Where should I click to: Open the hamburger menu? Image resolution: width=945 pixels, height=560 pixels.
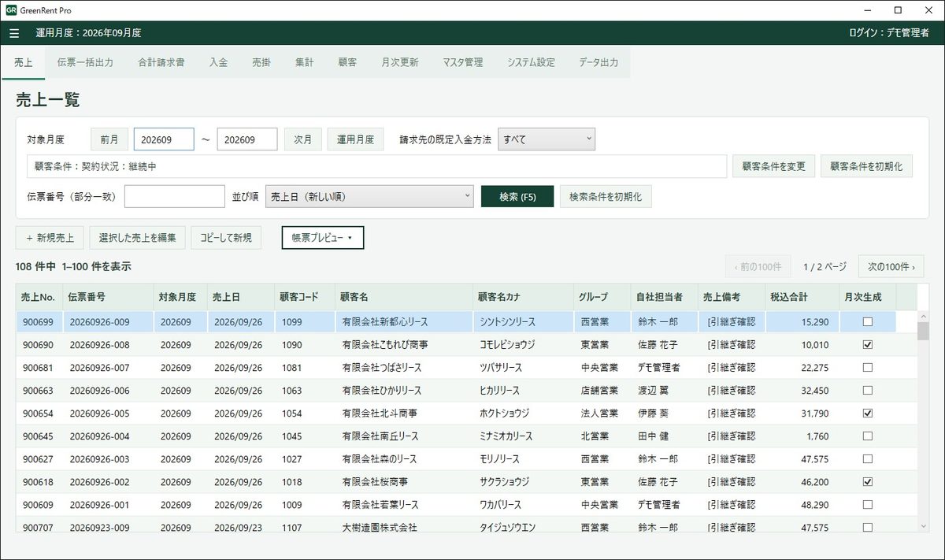14,33
